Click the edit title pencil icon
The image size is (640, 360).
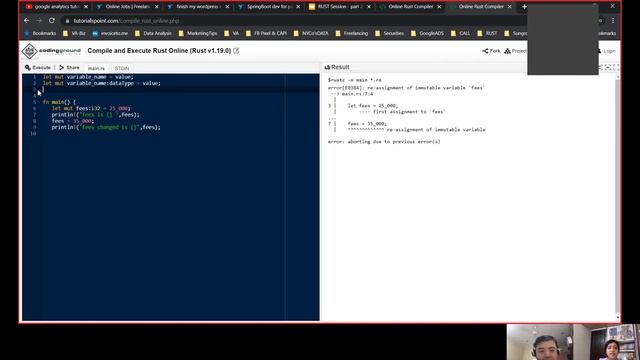pyautogui.click(x=236, y=51)
